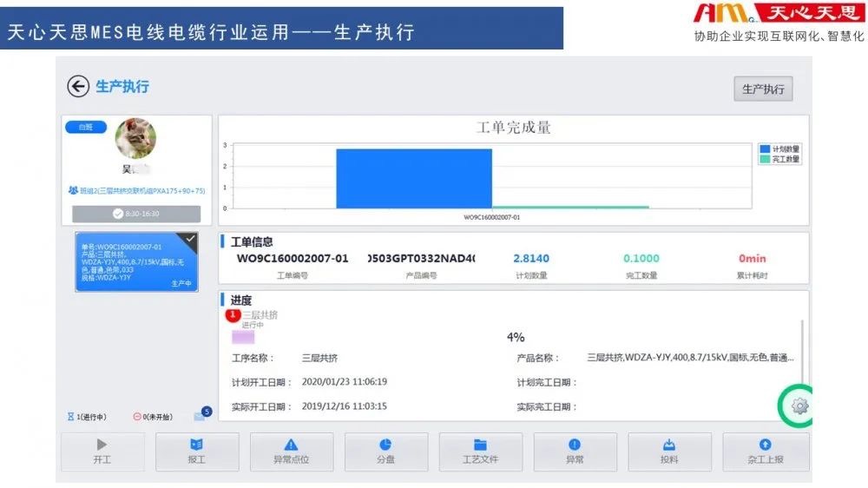
Task: Click the actual start date 2019/12/16 11:03:15
Action: (x=345, y=406)
